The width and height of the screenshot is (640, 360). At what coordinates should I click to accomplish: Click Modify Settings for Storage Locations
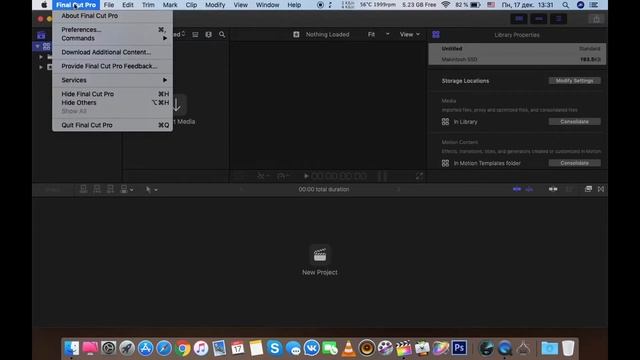pyautogui.click(x=574, y=81)
